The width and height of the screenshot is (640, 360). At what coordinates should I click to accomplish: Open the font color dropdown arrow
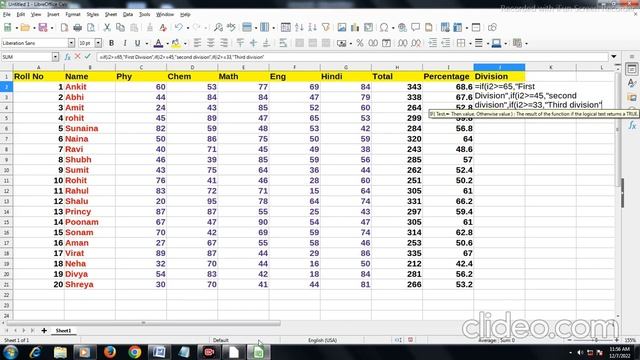(167, 43)
